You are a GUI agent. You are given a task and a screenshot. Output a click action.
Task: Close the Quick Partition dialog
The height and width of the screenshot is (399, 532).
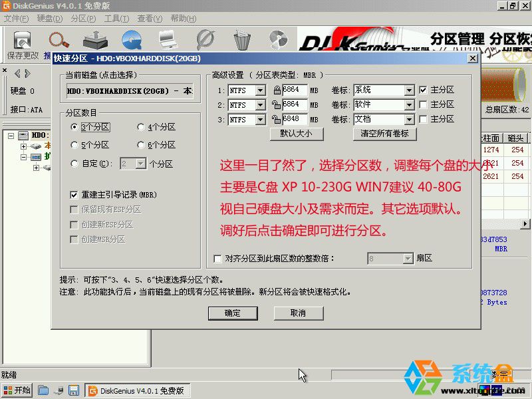pos(473,59)
